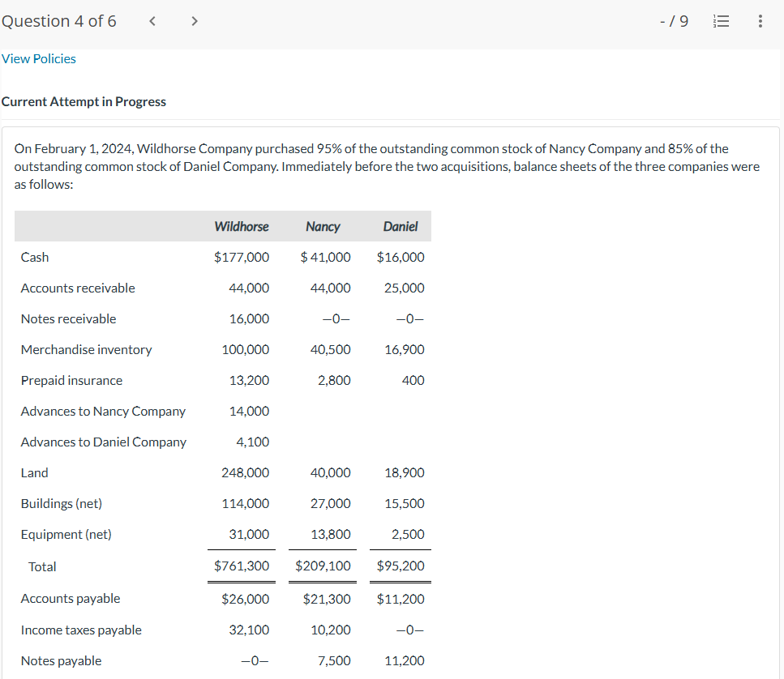Image resolution: width=784 pixels, height=679 pixels.
Task: Click Daniel land value 18,900
Action: click(404, 473)
